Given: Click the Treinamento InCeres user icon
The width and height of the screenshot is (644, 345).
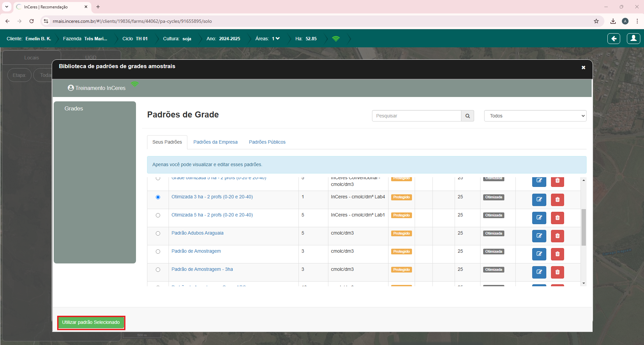Looking at the screenshot, I should point(71,88).
